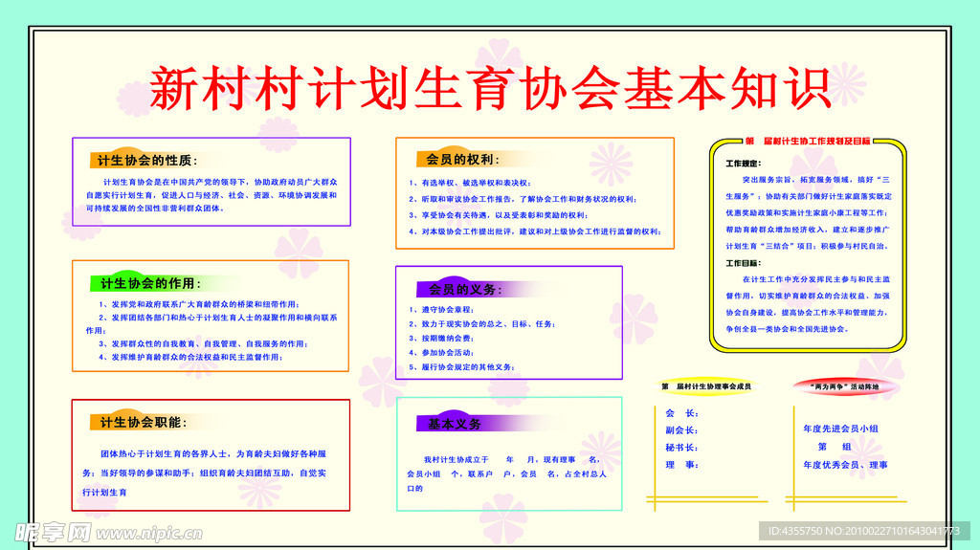Screen dimensions: 980x550
Task: Select role line 3、发挥群众性的自我教育
Action: (x=203, y=343)
